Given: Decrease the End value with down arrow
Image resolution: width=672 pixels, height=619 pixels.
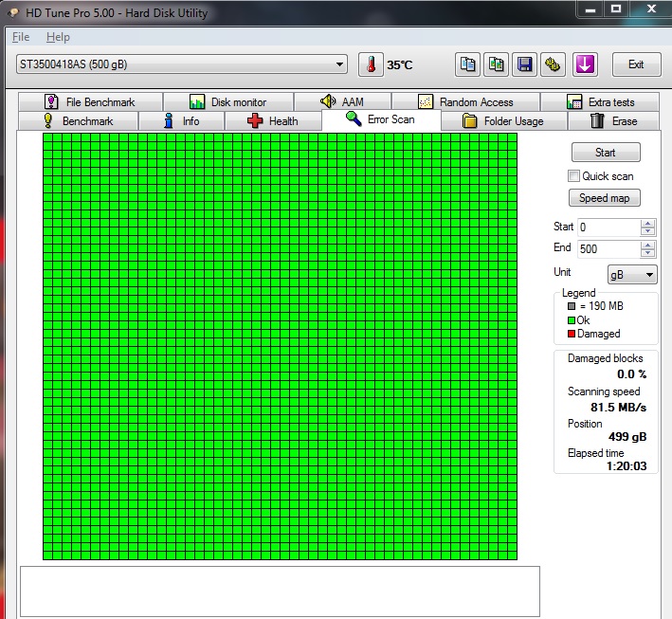Looking at the screenshot, I should 647,253.
